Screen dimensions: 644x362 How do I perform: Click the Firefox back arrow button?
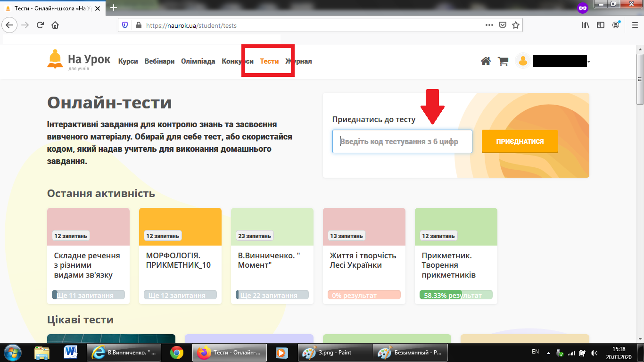point(10,25)
